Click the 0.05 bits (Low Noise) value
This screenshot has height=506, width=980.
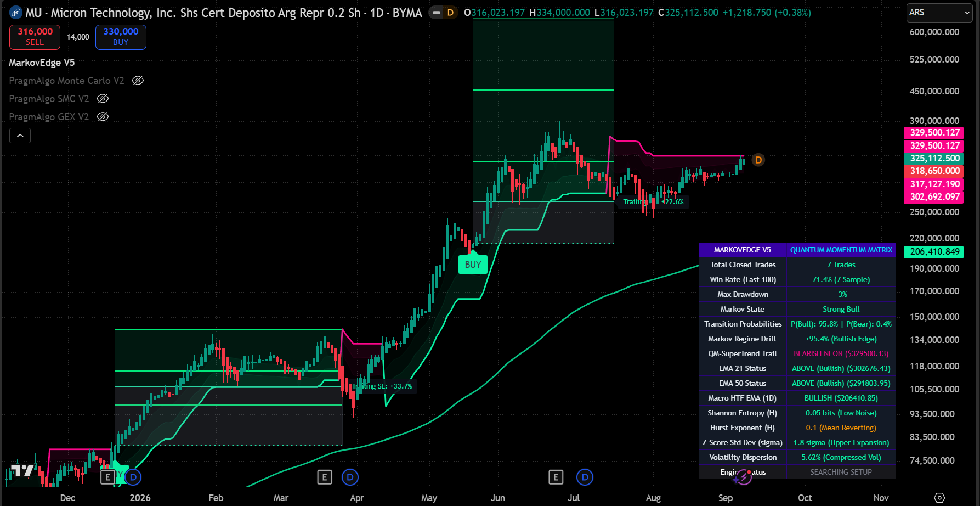pos(841,413)
